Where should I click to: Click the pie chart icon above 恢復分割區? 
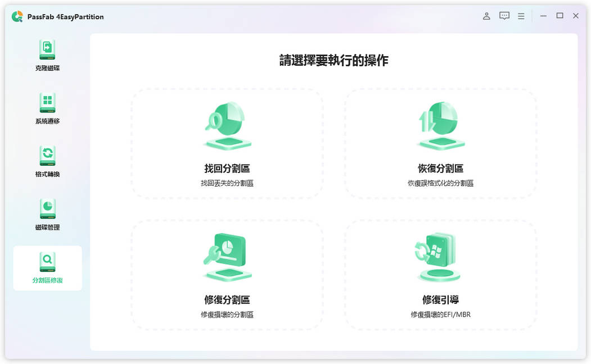(x=441, y=124)
